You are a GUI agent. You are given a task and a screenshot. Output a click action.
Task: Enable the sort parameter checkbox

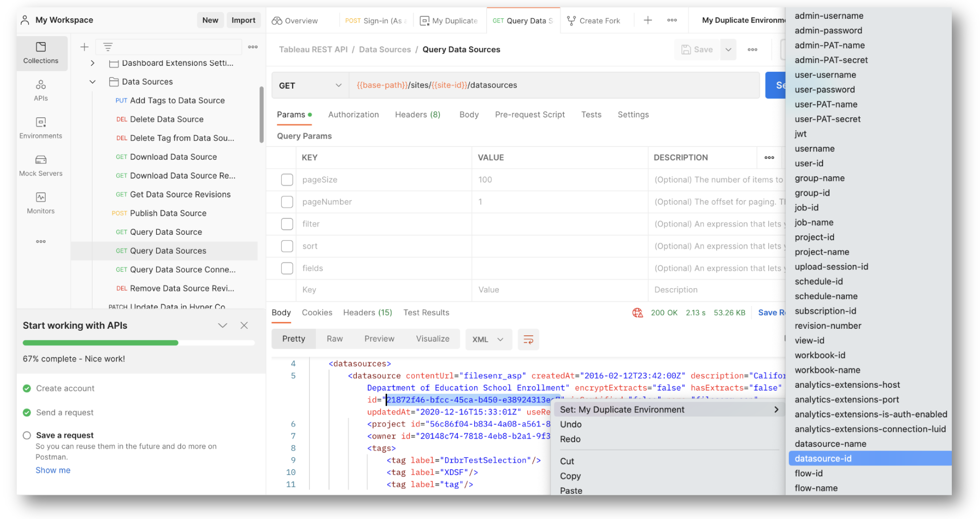(x=287, y=246)
